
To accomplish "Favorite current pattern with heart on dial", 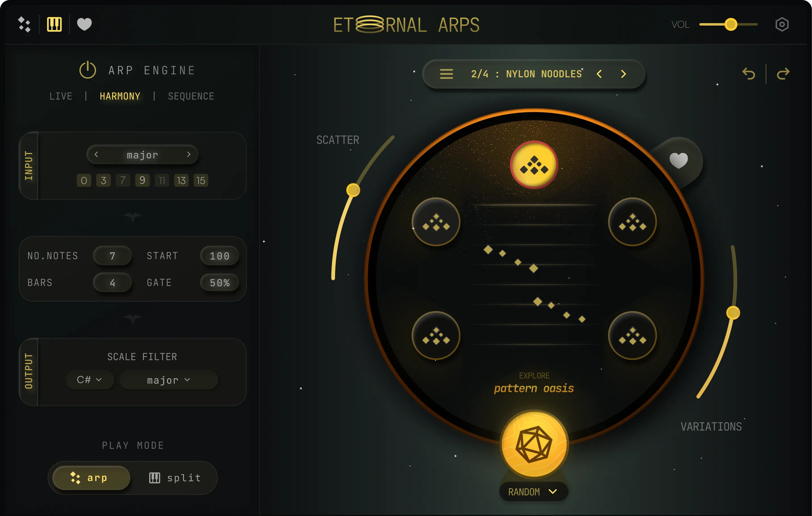I will tap(678, 160).
